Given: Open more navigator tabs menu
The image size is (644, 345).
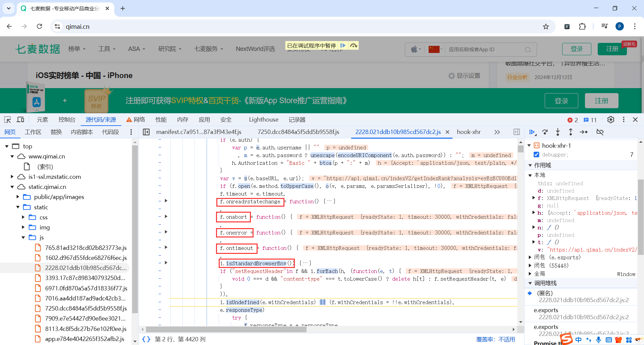Looking at the screenshot, I should pos(131,132).
